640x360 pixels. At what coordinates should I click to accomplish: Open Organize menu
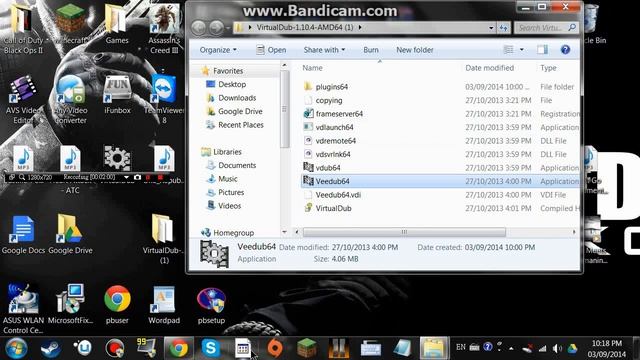(x=218, y=50)
